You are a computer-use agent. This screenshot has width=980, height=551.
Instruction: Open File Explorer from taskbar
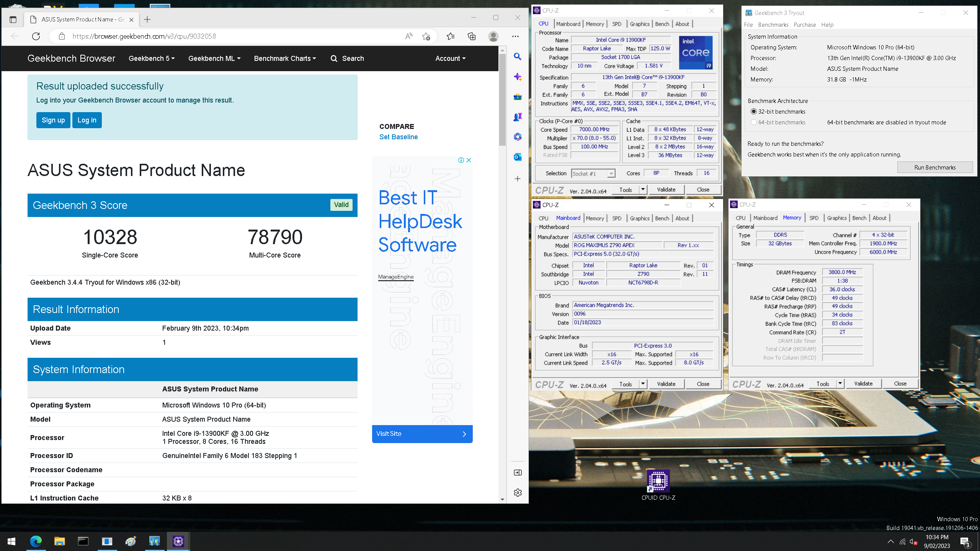click(59, 541)
